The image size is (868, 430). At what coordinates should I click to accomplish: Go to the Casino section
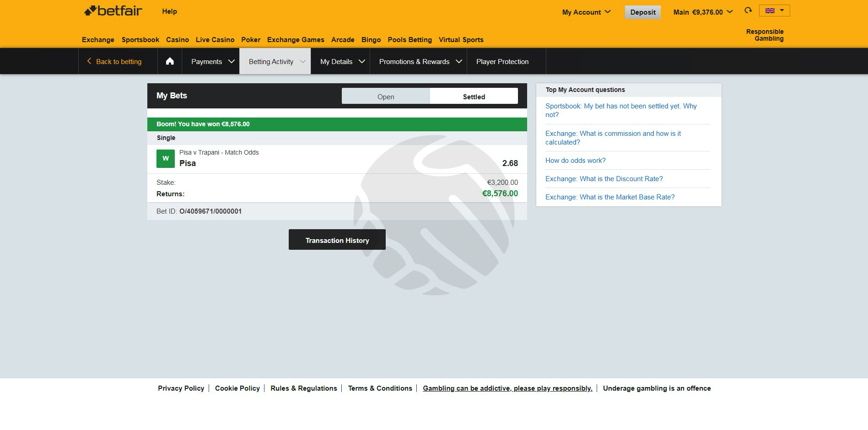178,40
